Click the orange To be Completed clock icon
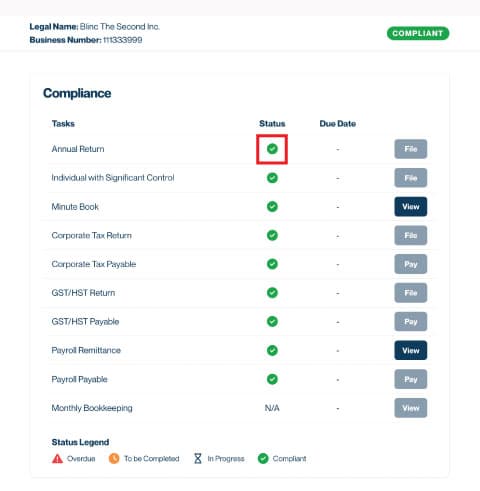The image size is (480, 491). click(x=114, y=459)
